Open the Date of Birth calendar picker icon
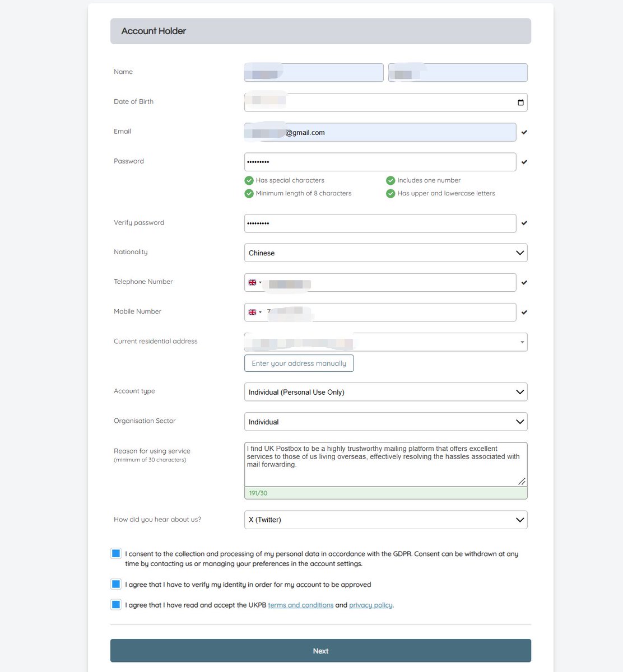The width and height of the screenshot is (623, 672). point(520,102)
